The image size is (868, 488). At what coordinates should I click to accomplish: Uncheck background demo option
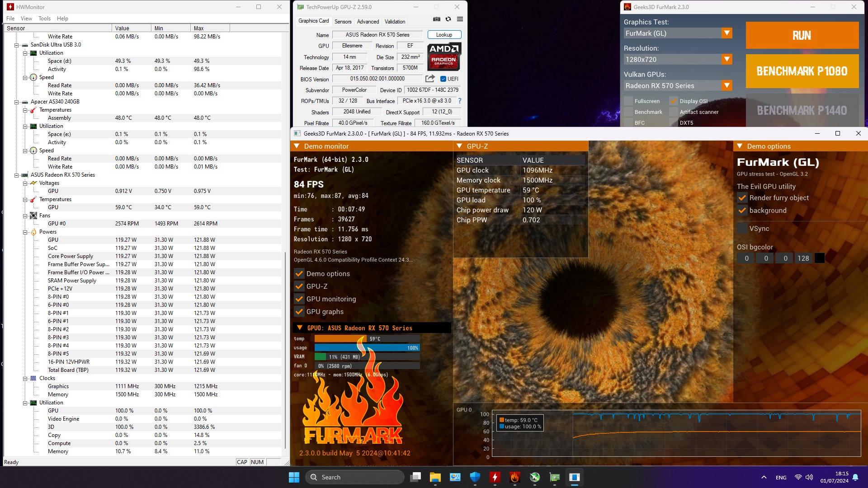(x=742, y=210)
